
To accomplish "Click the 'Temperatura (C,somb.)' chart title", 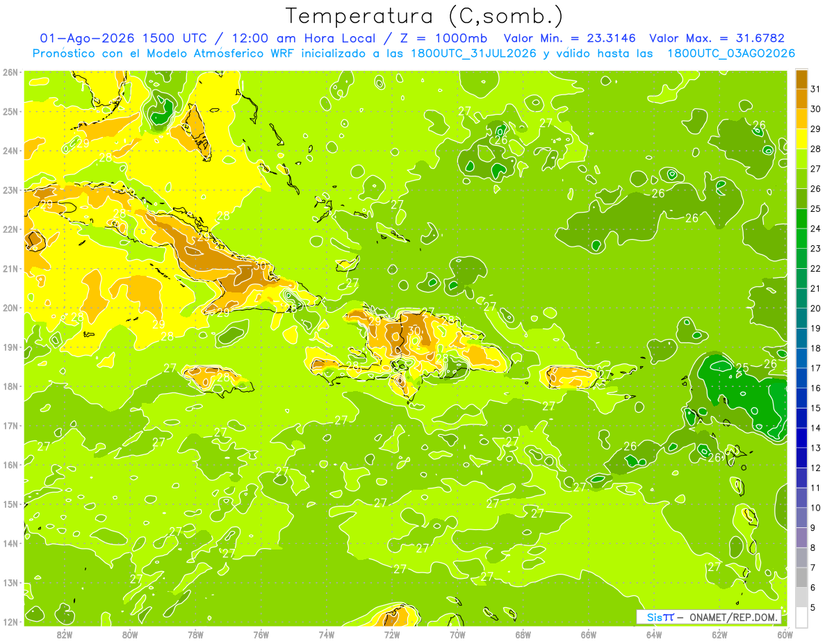I will click(x=424, y=16).
